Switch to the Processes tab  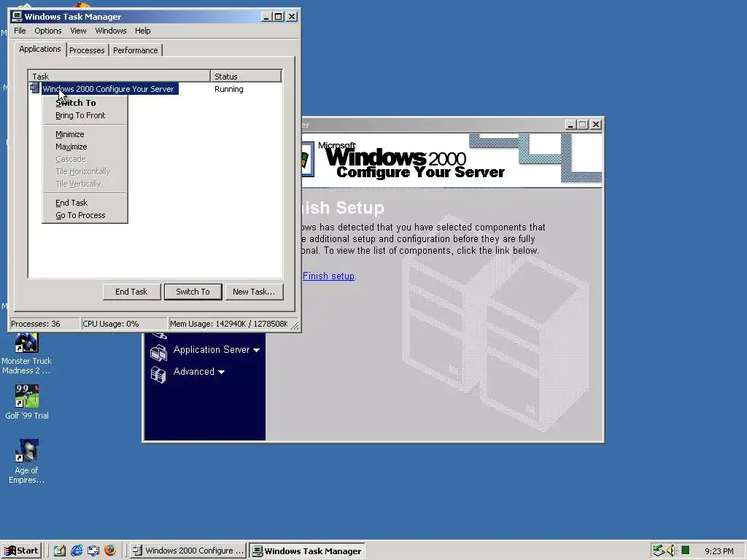point(87,50)
